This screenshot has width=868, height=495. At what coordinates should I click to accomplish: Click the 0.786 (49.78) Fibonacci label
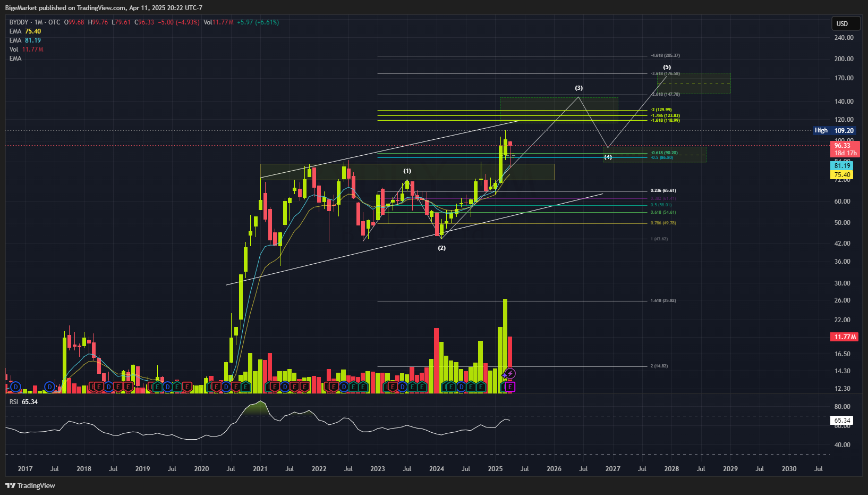pyautogui.click(x=663, y=223)
